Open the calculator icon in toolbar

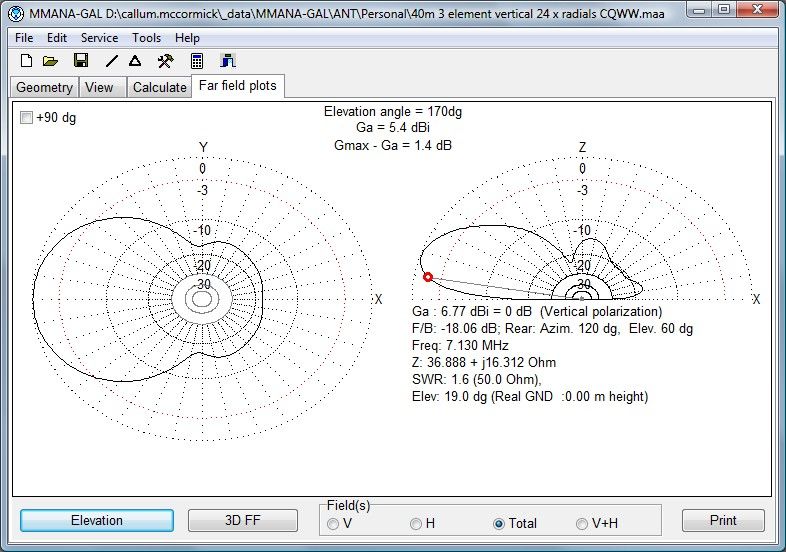pyautogui.click(x=197, y=61)
